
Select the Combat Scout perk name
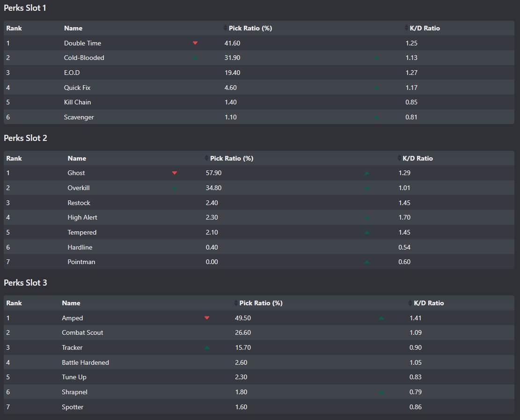pyautogui.click(x=82, y=332)
